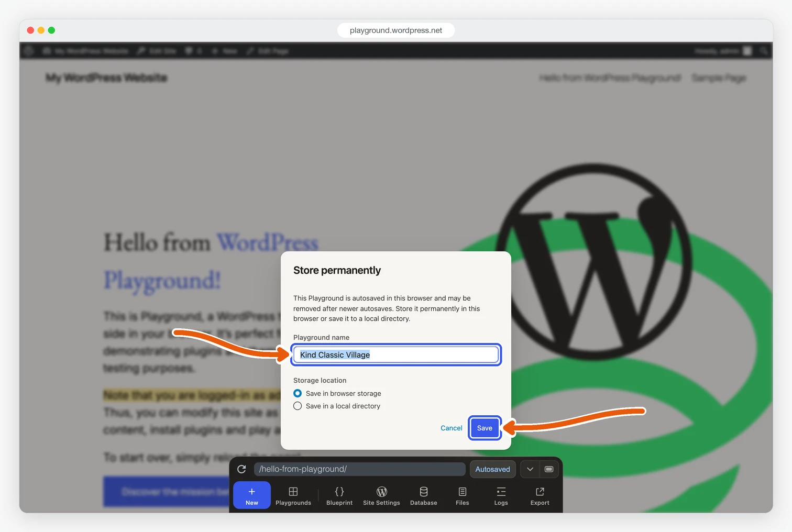
Task: Maximize the window with green button
Action: tap(51, 30)
